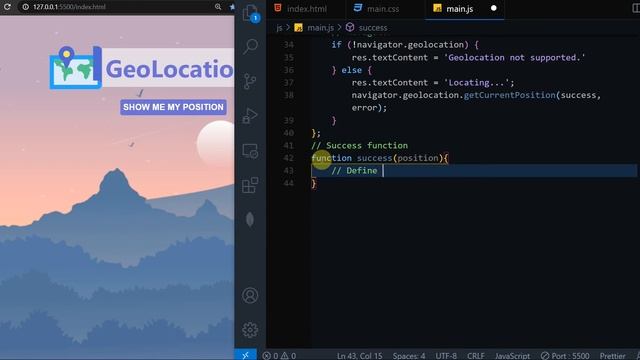The image size is (640, 360).
Task: Toggle Live Server Port: 5500
Action: point(565,356)
